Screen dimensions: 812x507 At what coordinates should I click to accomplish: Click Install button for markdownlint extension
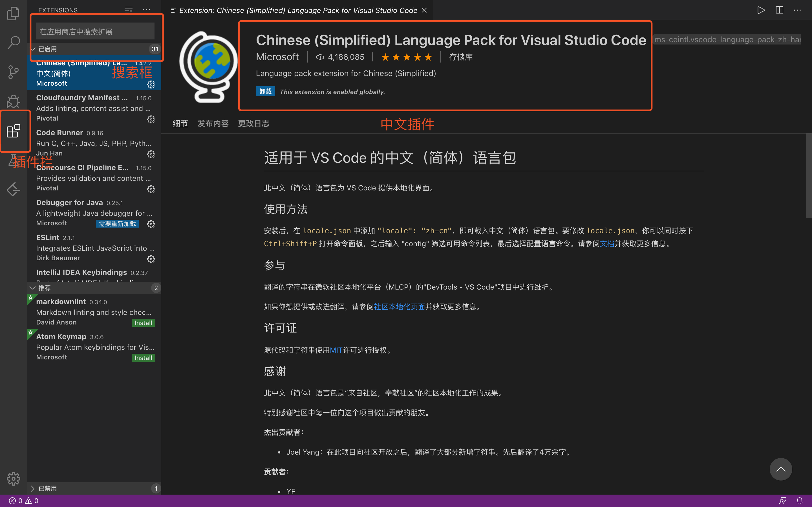[143, 323]
